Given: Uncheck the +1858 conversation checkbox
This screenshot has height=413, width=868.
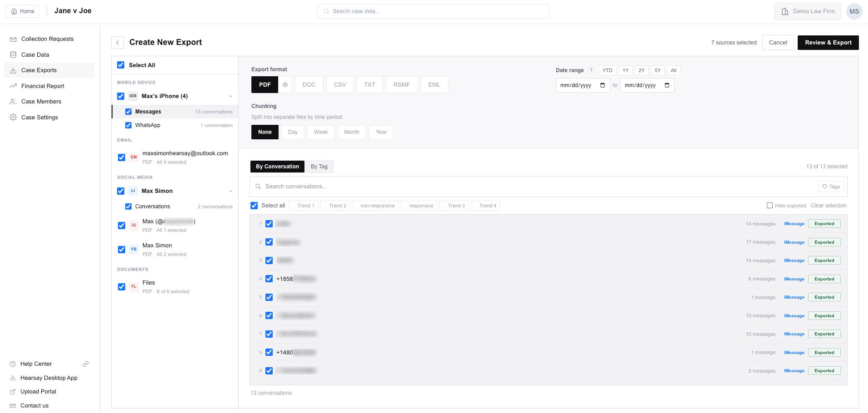Looking at the screenshot, I should [269, 279].
